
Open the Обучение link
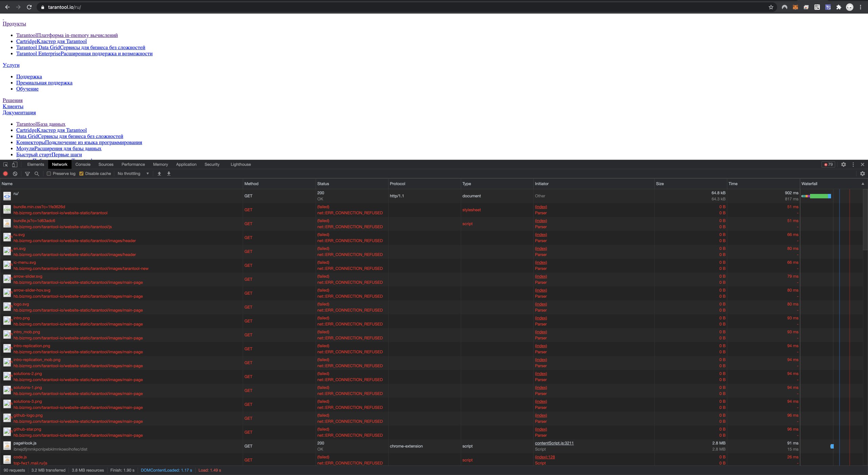click(x=27, y=89)
